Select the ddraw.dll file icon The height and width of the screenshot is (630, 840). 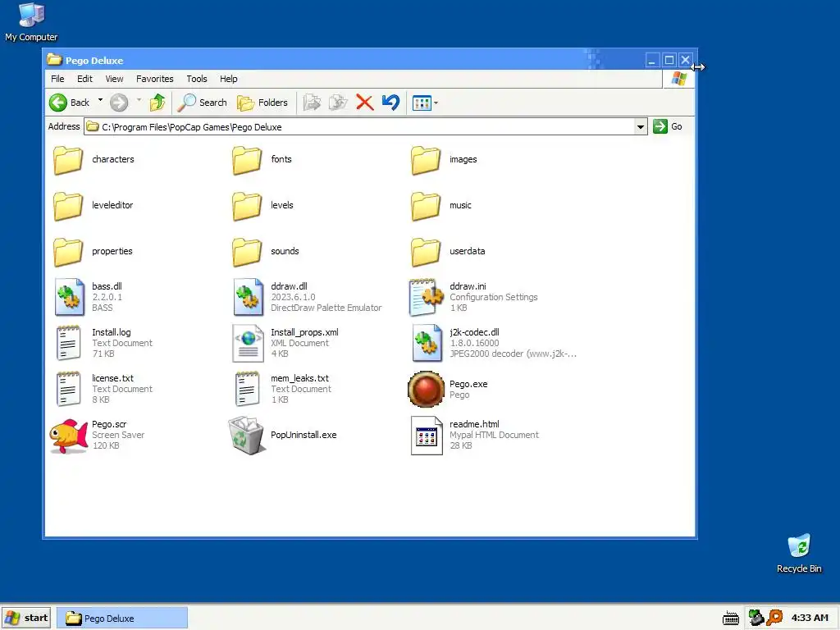click(x=248, y=297)
